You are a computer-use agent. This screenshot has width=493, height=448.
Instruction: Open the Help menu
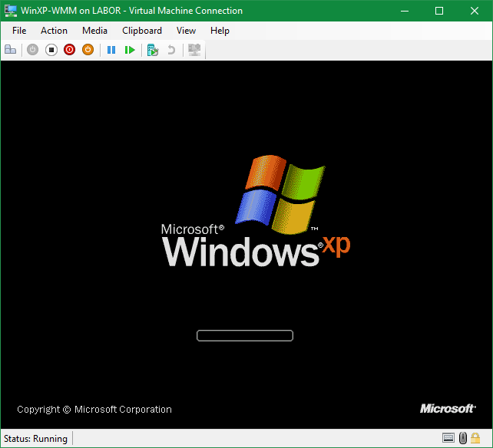[x=220, y=31]
